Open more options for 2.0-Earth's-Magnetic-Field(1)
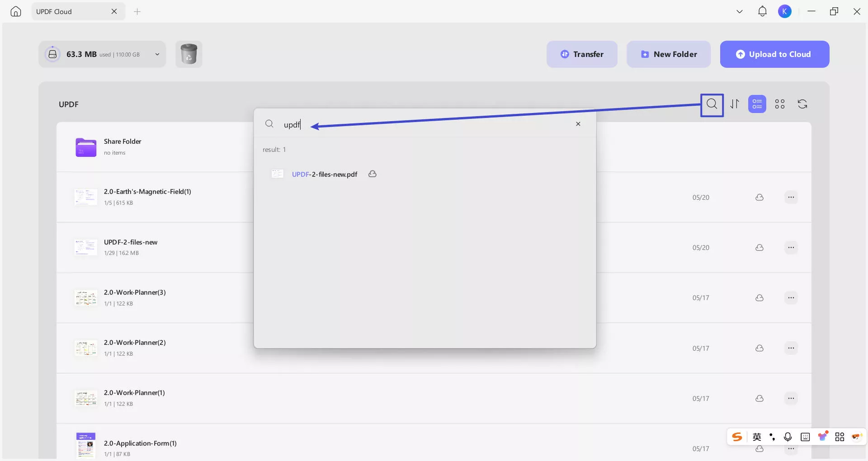Viewport: 868px width, 461px height. [791, 197]
